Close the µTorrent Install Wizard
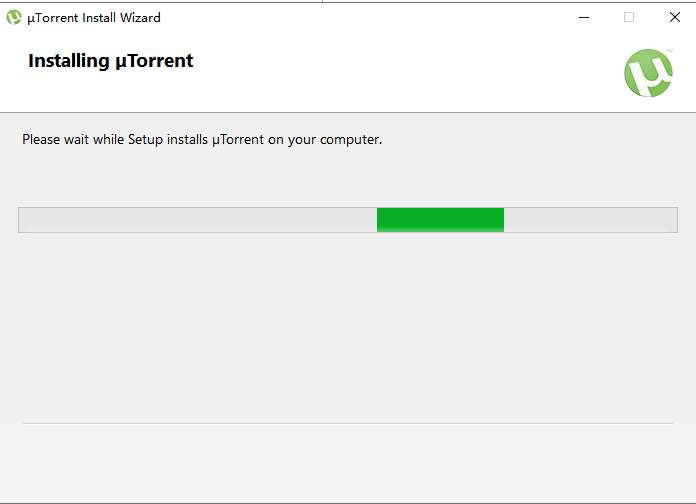This screenshot has height=504, width=696. 675,17
